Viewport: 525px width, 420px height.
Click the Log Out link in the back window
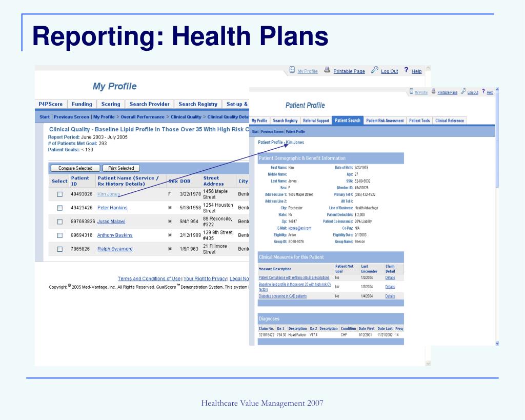pyautogui.click(x=390, y=71)
